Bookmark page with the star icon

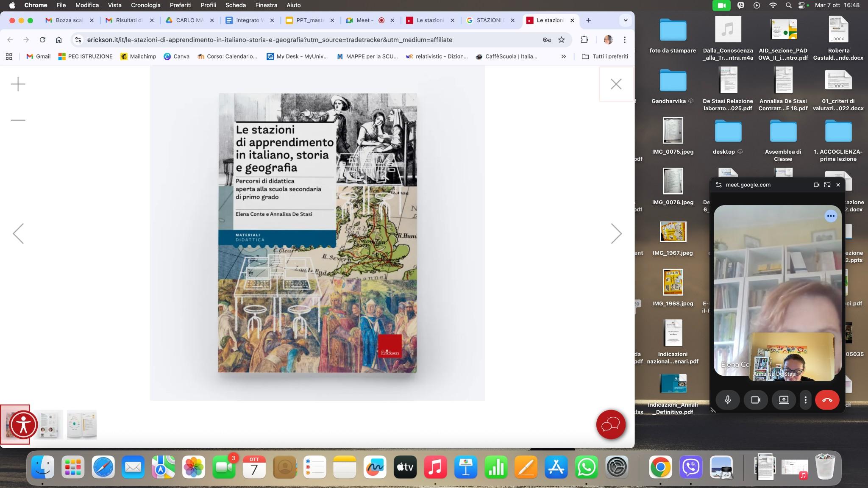562,40
